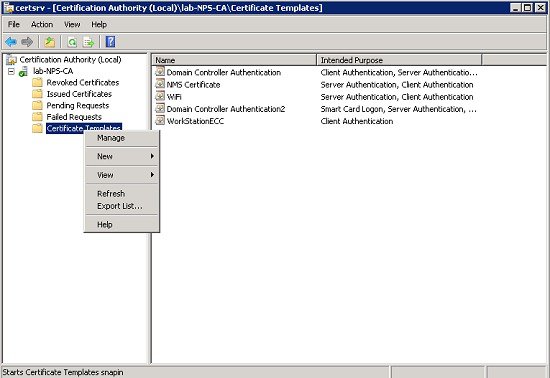This screenshot has height=378, width=550.
Task: Click NMS Certificate's Server Authentication purpose cell
Action: coord(397,85)
